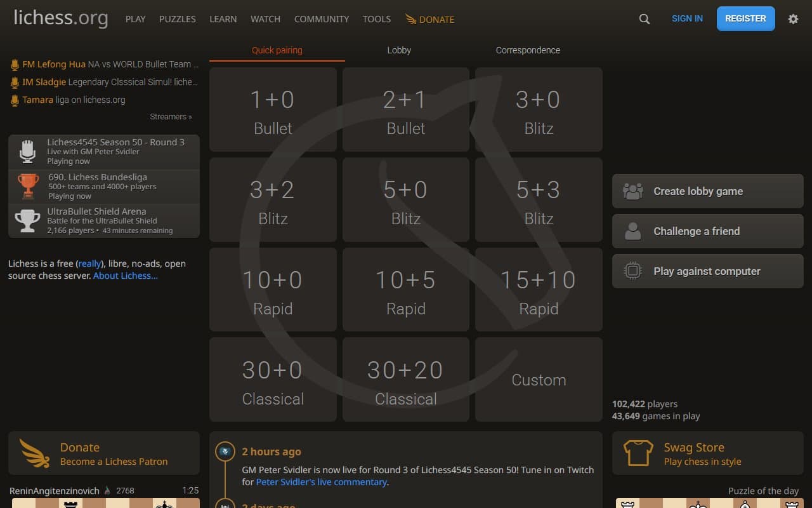Click the Lichess Bundesliga trophy icon

click(x=28, y=186)
